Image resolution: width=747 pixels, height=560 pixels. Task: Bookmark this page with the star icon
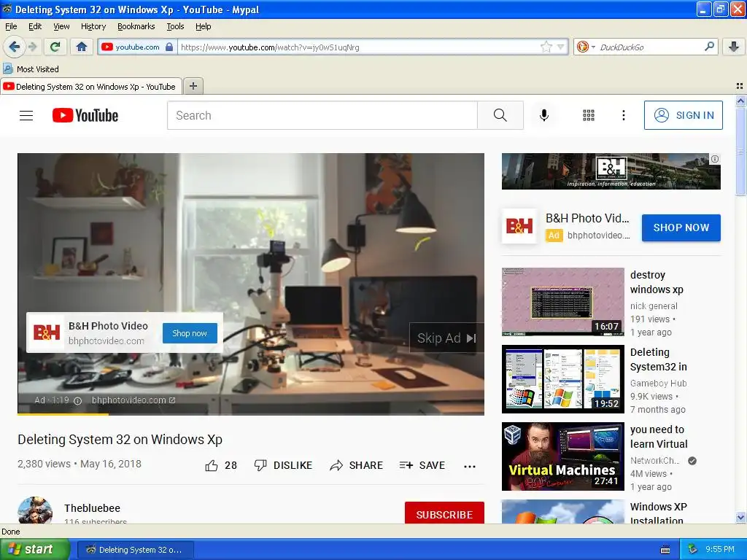point(546,47)
